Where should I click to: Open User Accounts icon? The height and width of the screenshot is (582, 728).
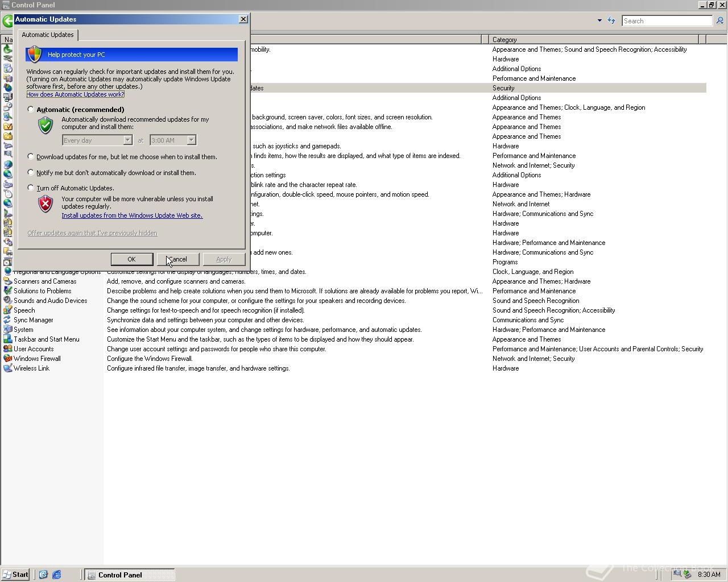click(7, 349)
